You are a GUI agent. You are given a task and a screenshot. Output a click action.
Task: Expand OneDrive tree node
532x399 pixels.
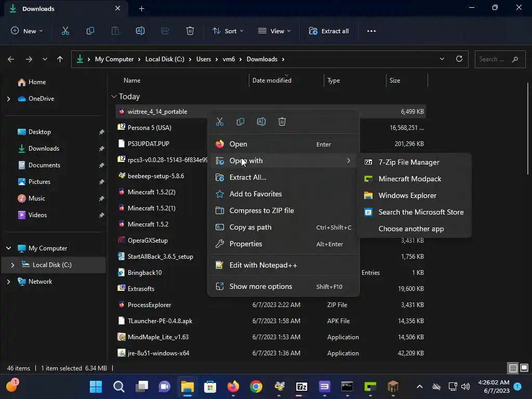click(x=8, y=99)
